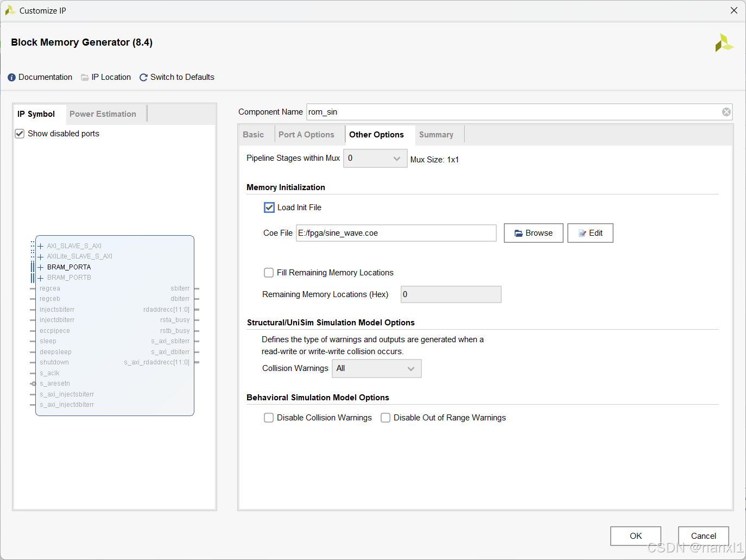Viewport: 746px width, 560px height.
Task: Click the sleep port label
Action: (48, 341)
